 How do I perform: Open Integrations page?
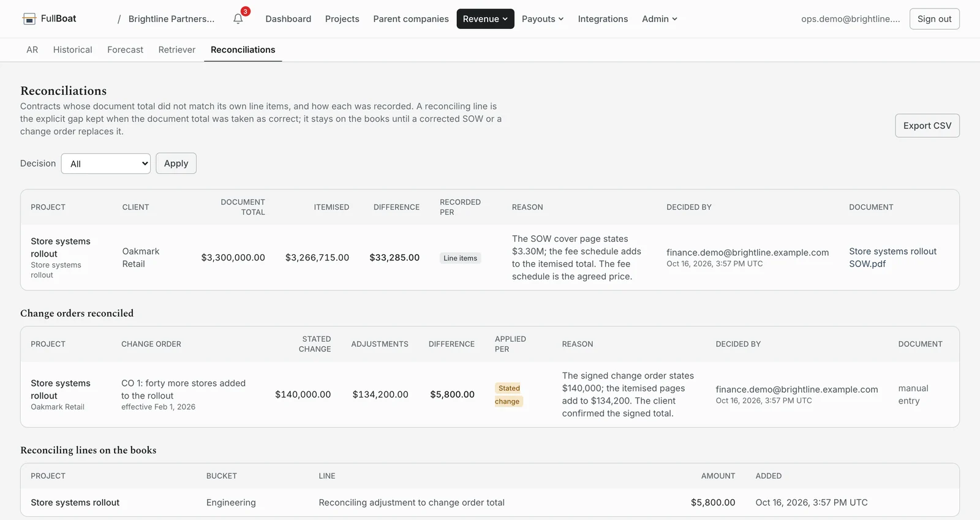[x=603, y=19]
